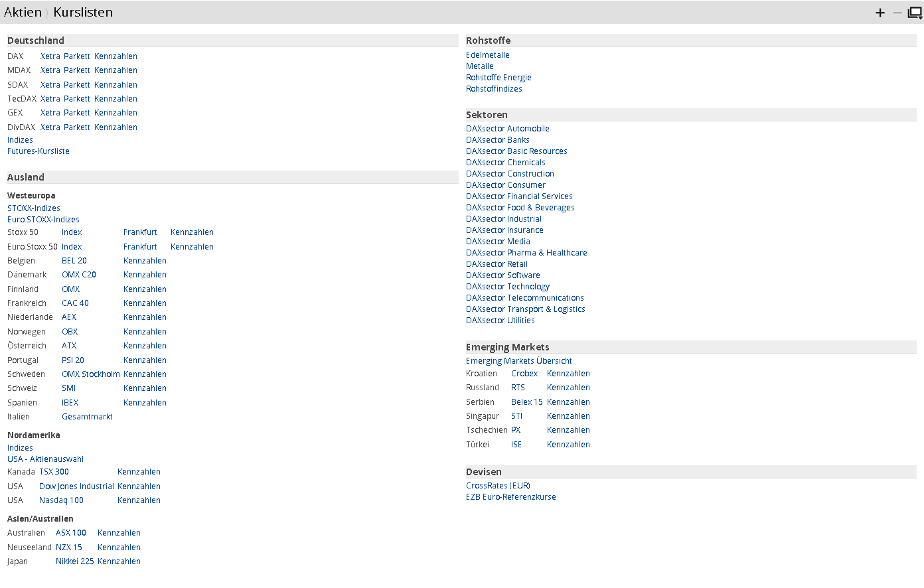This screenshot has height=588, width=924.
Task: Open MDAX Parkett listing
Action: point(76,70)
